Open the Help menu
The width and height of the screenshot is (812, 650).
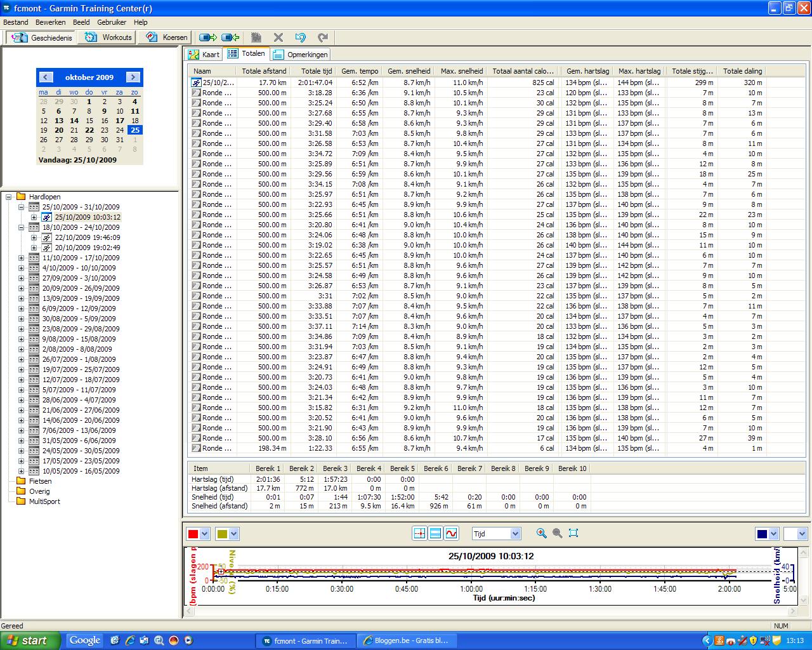tap(140, 22)
